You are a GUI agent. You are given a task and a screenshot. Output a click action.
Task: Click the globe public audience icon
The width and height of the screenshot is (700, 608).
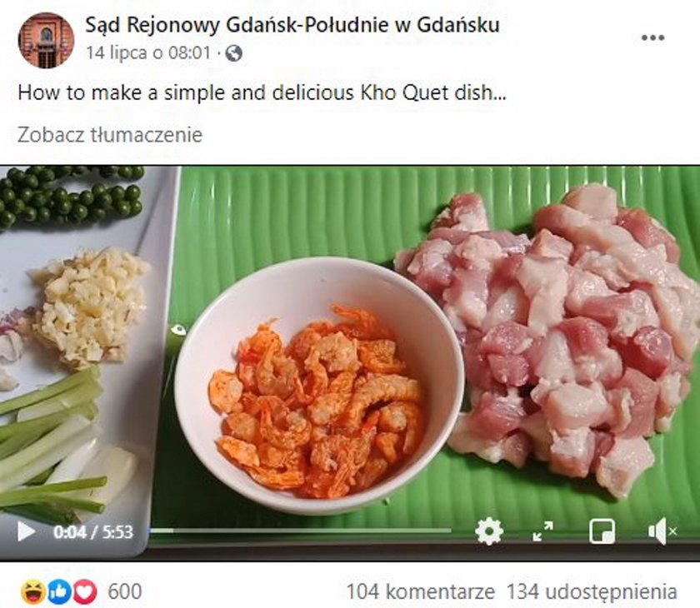click(234, 53)
